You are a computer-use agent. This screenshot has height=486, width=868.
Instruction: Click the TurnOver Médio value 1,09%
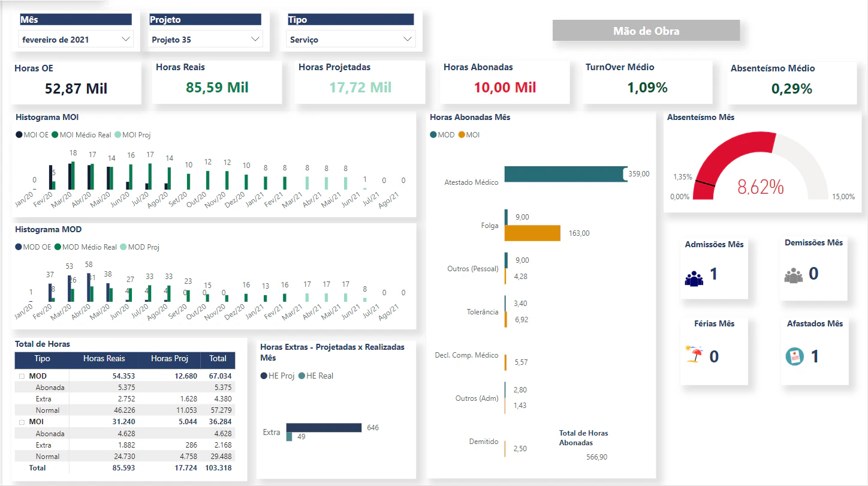pyautogui.click(x=647, y=88)
